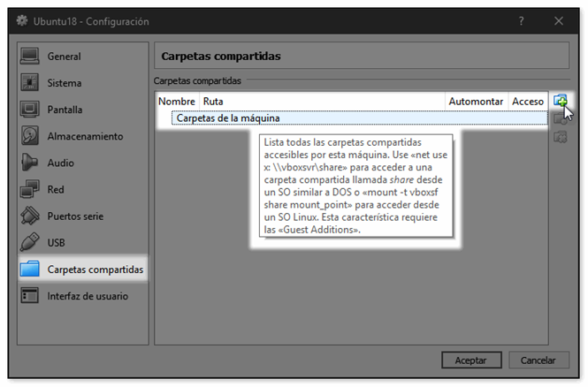588x387 pixels.
Task: Select the Sistema chip icon
Action: point(30,83)
